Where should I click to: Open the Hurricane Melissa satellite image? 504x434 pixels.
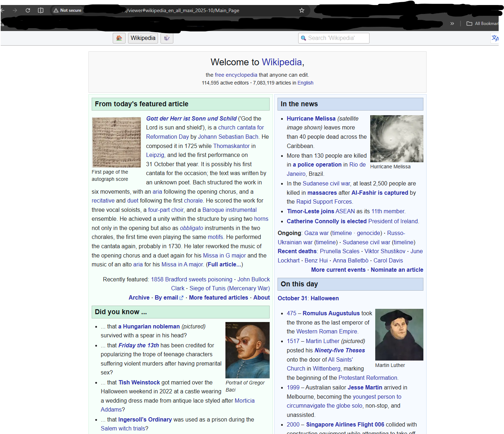click(x=397, y=139)
